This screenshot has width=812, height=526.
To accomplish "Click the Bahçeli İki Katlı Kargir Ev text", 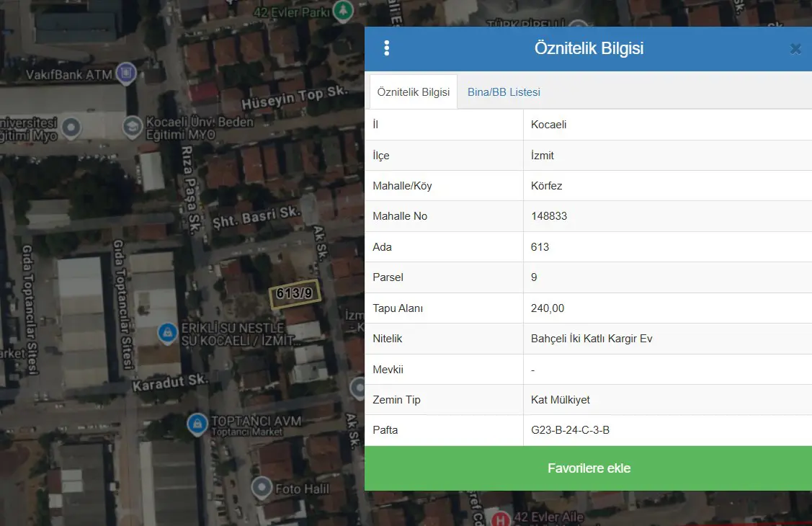I will (x=592, y=339).
